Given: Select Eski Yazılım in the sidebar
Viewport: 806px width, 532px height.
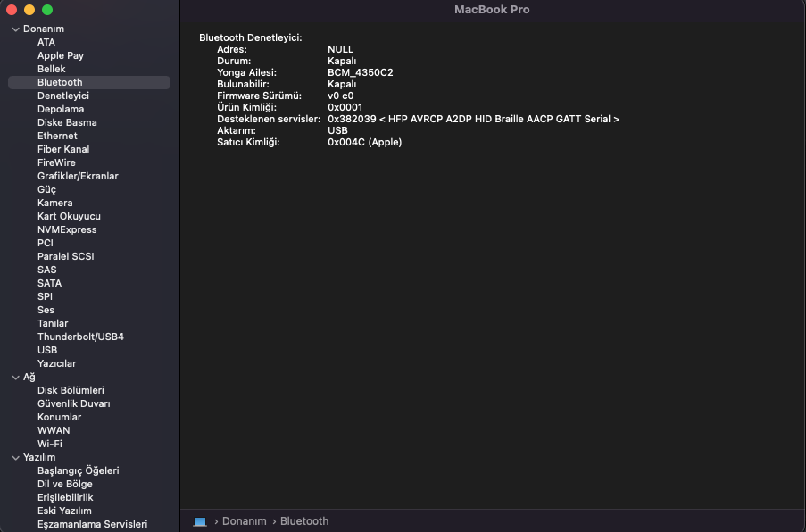Looking at the screenshot, I should coord(64,511).
